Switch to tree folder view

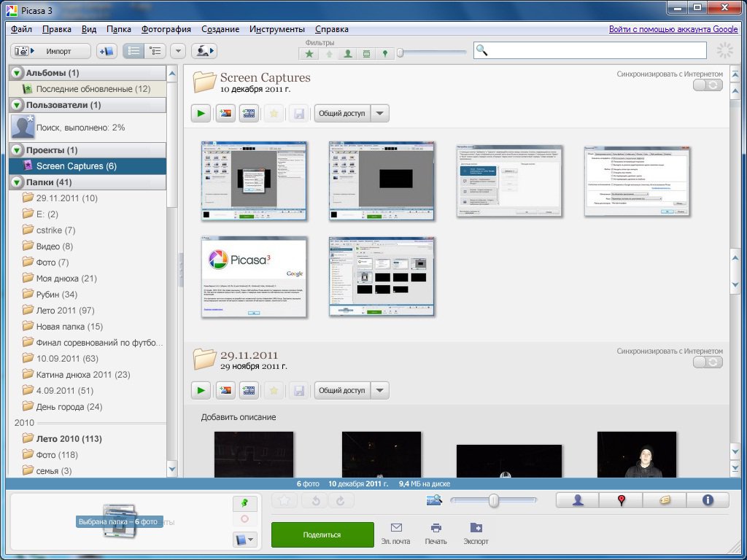(x=155, y=51)
